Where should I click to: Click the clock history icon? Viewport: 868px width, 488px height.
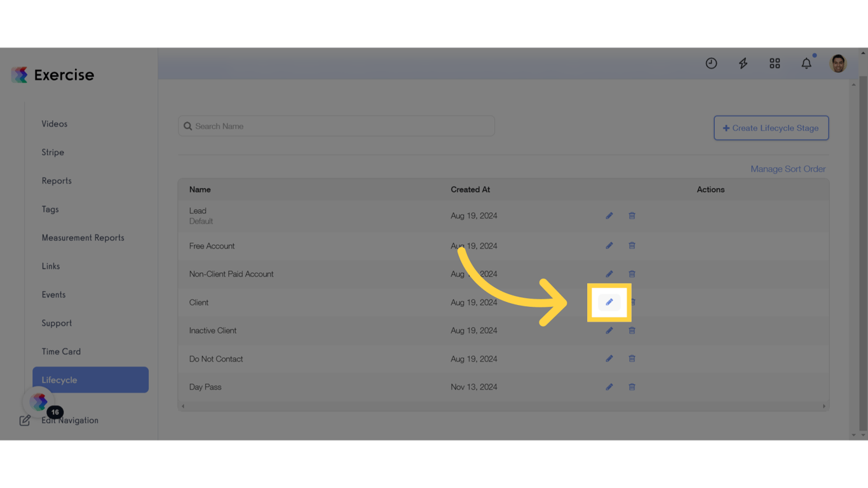point(711,63)
